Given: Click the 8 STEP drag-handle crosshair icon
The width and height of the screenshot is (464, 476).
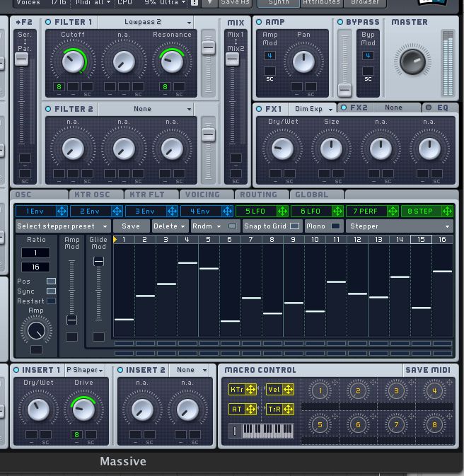Looking at the screenshot, I should [447, 211].
